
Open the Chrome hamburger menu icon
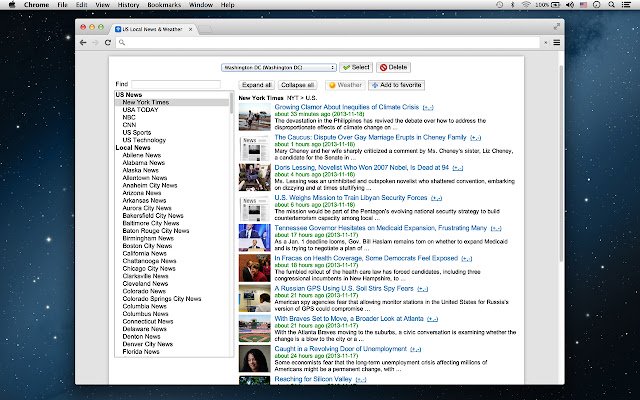557,42
